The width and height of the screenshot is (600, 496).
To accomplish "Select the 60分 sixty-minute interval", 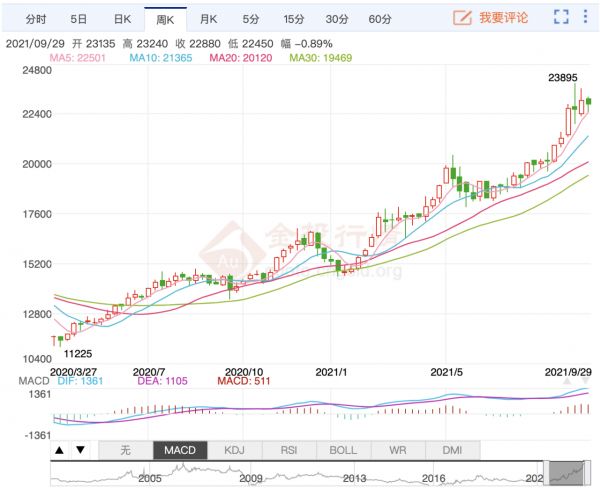I will point(380,19).
